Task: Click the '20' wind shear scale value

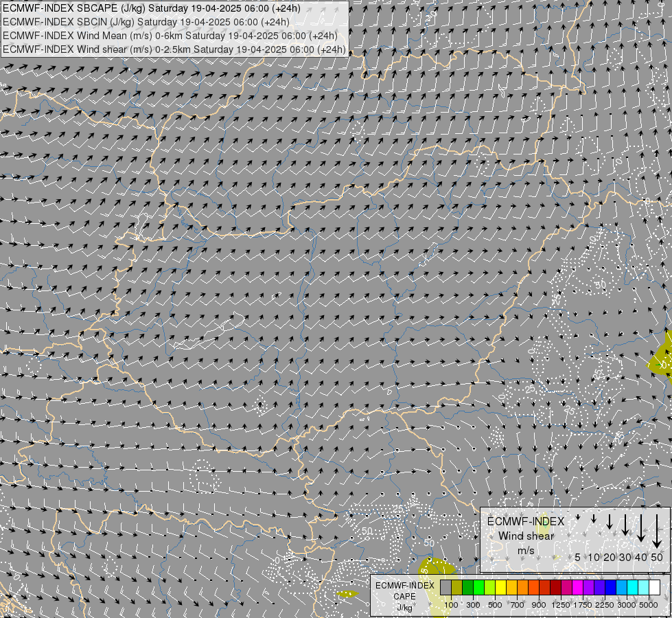Action: pyautogui.click(x=610, y=557)
